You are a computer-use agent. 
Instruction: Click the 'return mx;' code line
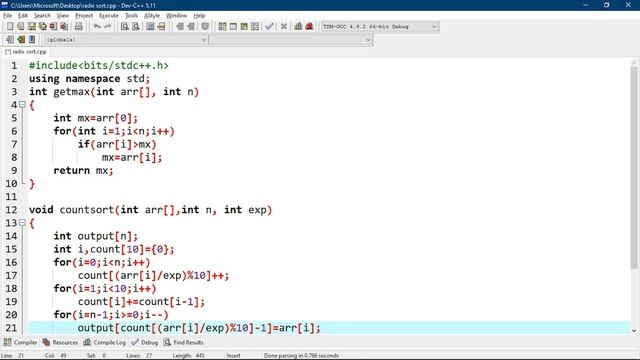(83, 170)
